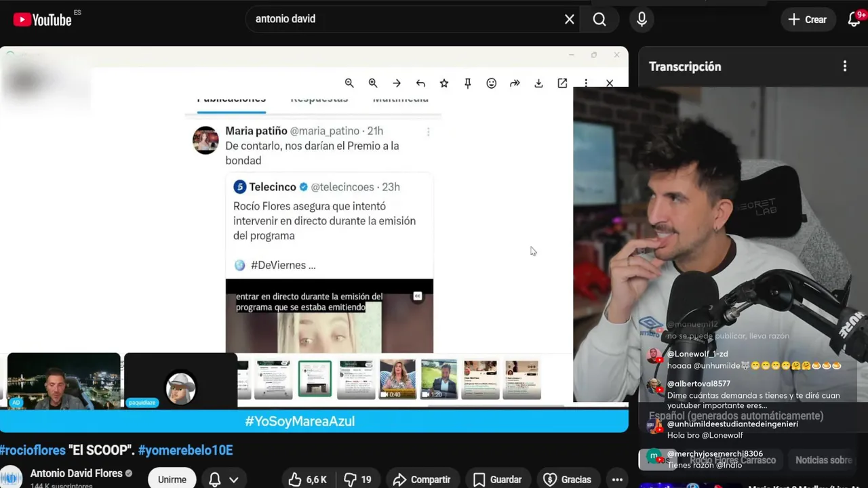Switch to the Publicaciones tab
Viewport: 868px width, 488px height.
(x=231, y=100)
